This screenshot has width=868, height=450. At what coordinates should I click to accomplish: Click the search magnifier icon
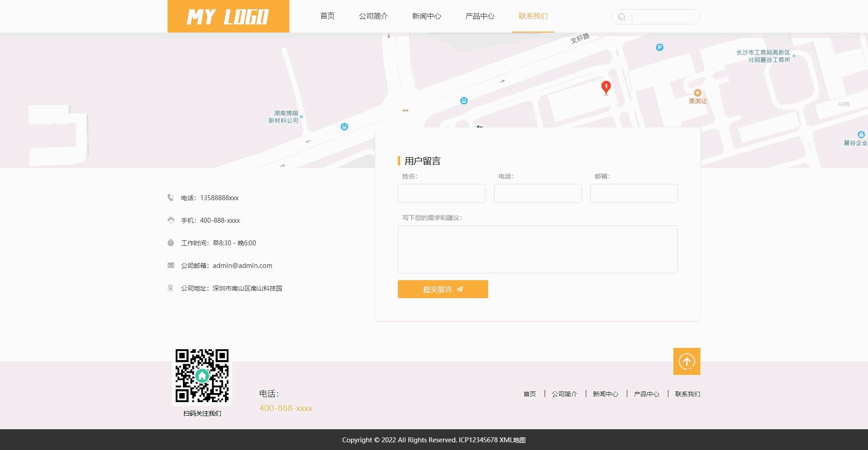click(622, 17)
